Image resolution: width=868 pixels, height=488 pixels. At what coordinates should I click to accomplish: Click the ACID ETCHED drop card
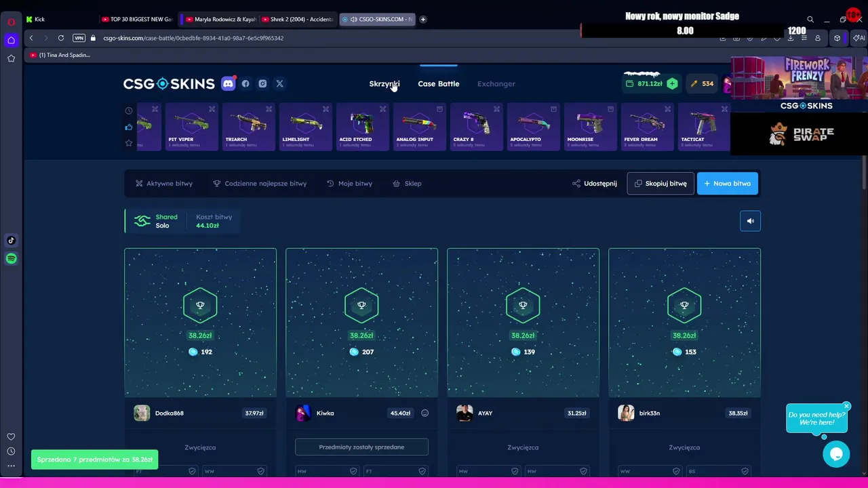pos(363,127)
